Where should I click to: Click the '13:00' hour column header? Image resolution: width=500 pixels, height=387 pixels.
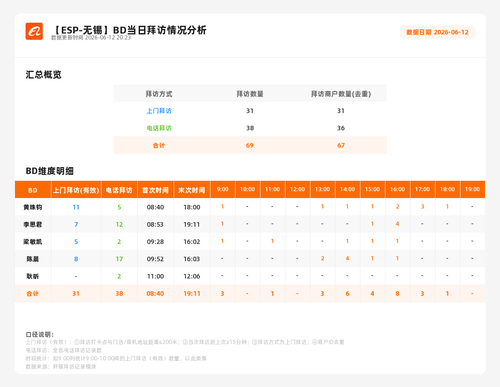tap(322, 189)
